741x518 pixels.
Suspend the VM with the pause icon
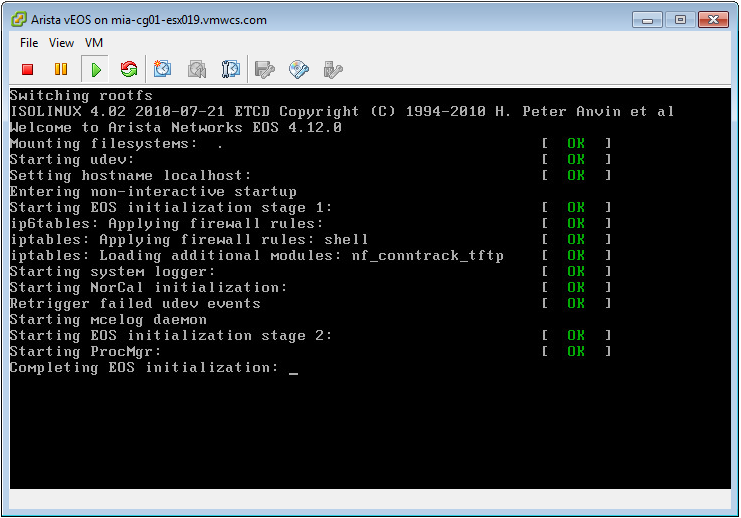[61, 69]
